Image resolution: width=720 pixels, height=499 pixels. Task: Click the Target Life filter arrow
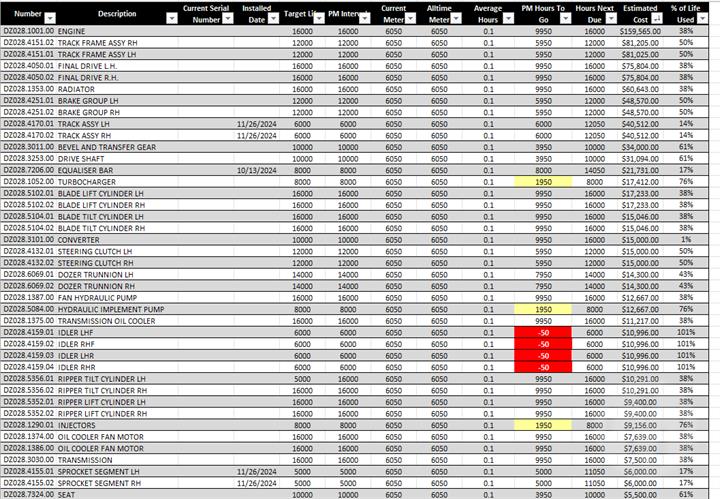pos(319,19)
